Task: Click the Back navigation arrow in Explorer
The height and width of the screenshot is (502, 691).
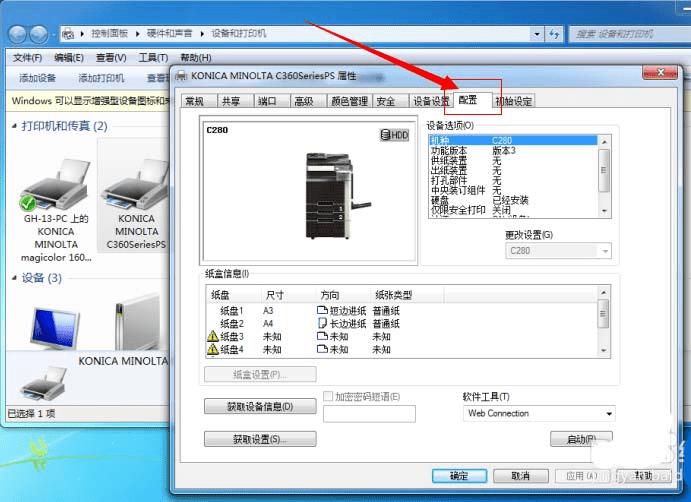Action: [x=17, y=34]
